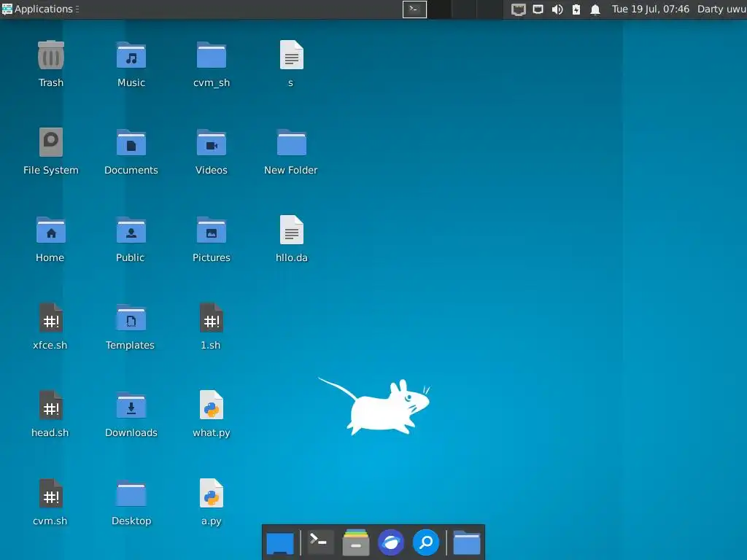Select the cvm.sh script icon

[51, 494]
